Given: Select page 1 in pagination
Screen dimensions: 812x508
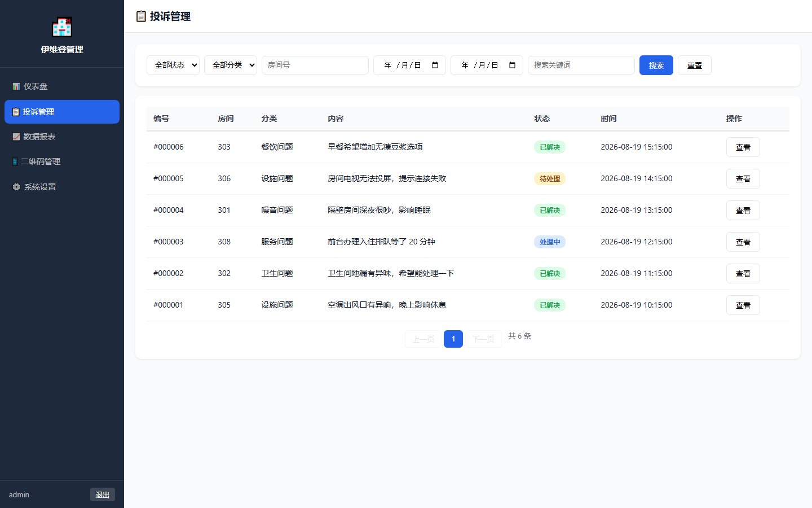Looking at the screenshot, I should pyautogui.click(x=453, y=339).
